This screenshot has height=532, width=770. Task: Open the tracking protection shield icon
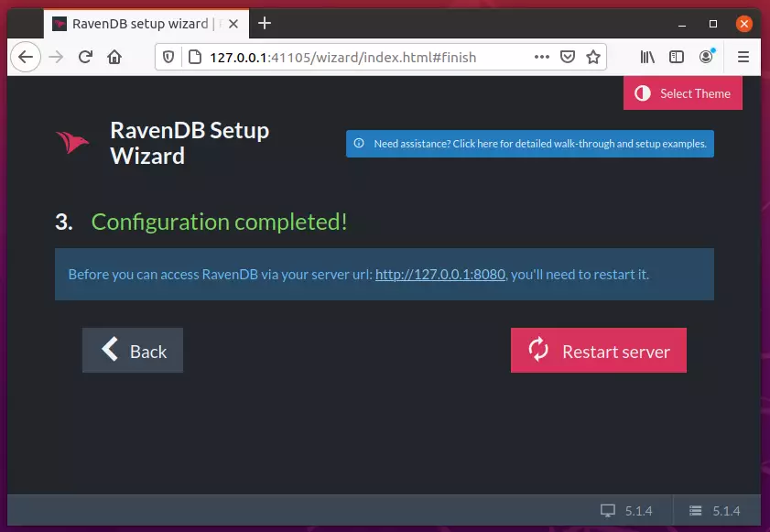tap(168, 57)
